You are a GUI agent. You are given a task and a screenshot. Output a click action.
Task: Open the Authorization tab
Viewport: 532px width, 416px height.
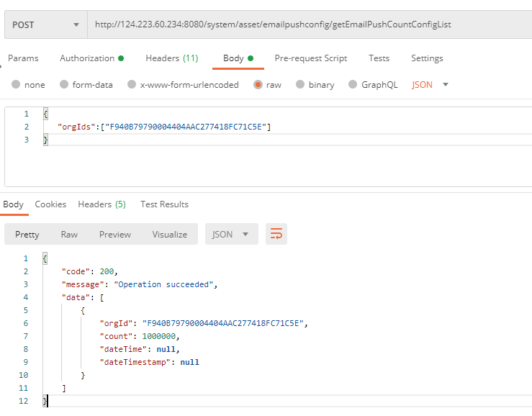[91, 58]
